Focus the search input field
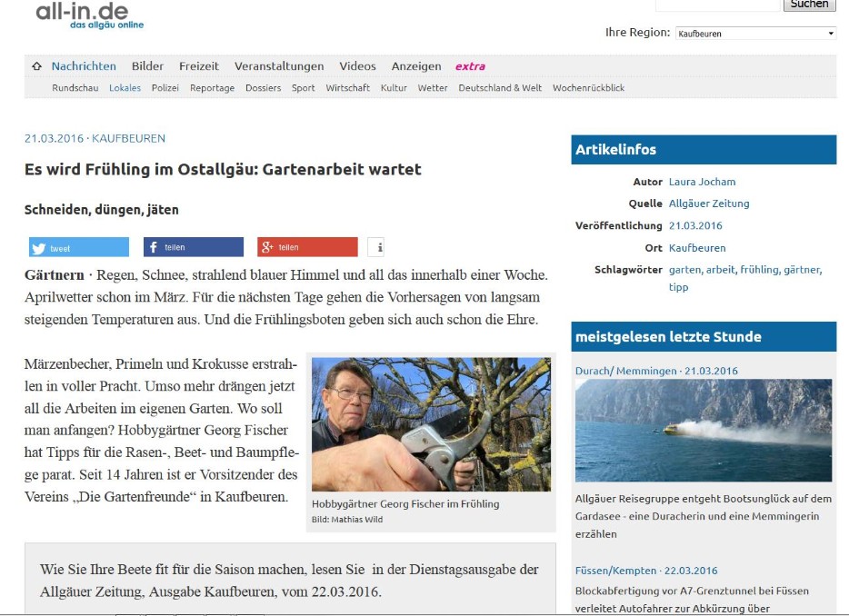Viewport: 849px width, 616px height. pos(717,5)
